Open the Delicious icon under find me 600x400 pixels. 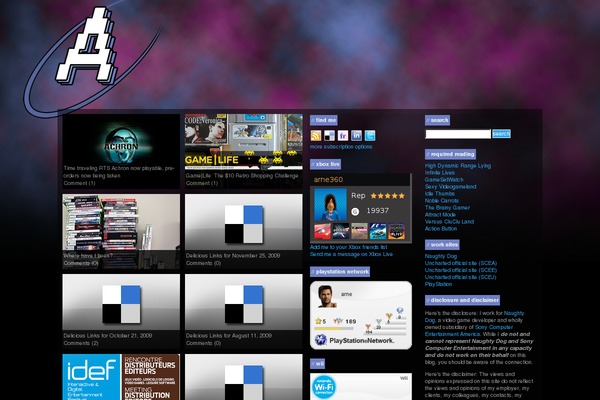pyautogui.click(x=329, y=136)
